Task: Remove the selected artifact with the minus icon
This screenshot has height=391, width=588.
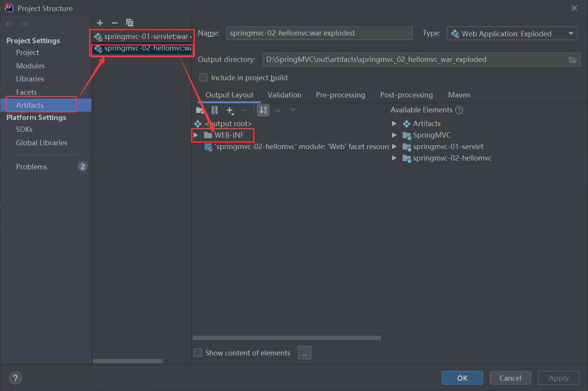Action: click(x=115, y=23)
